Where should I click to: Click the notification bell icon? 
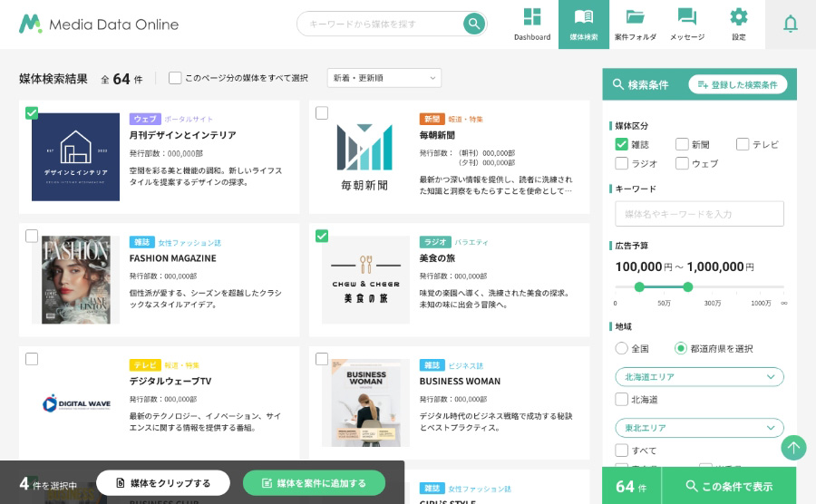tap(791, 24)
